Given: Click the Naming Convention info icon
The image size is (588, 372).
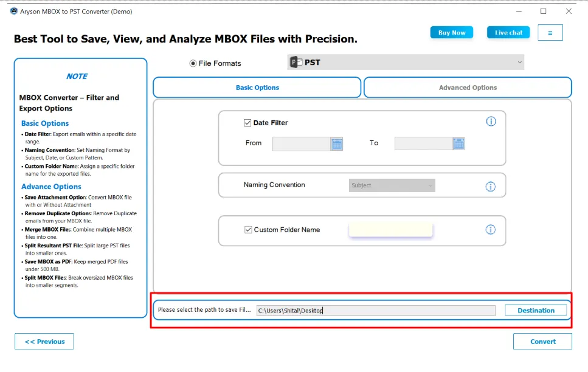Looking at the screenshot, I should point(491,187).
